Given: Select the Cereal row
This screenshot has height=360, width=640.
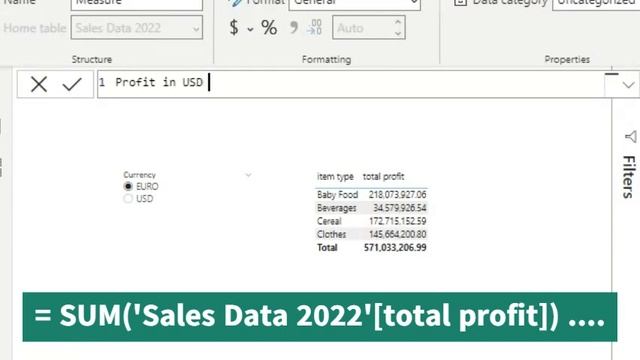Looking at the screenshot, I should 371,221.
